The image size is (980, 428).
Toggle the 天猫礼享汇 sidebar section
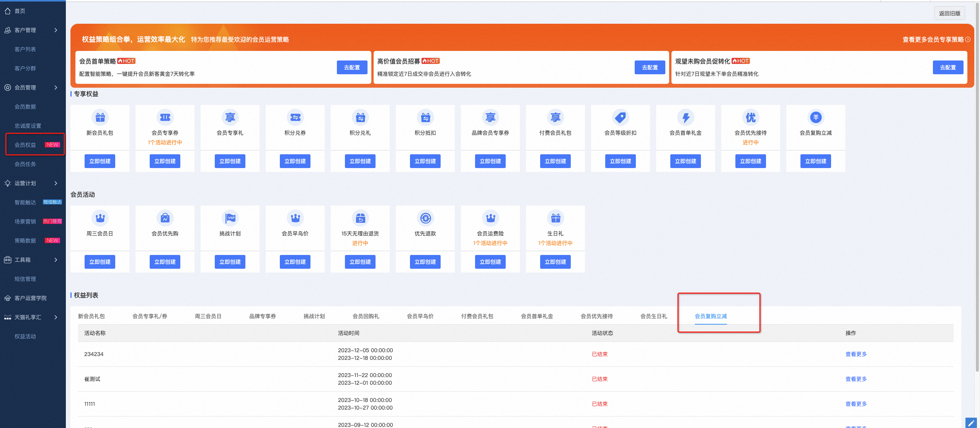pos(56,317)
